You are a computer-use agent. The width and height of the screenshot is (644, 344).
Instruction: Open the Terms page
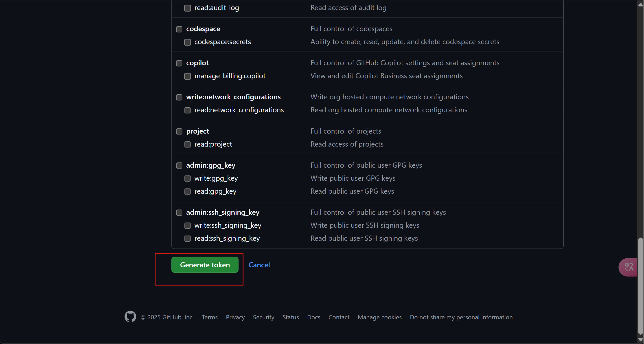[x=210, y=317]
